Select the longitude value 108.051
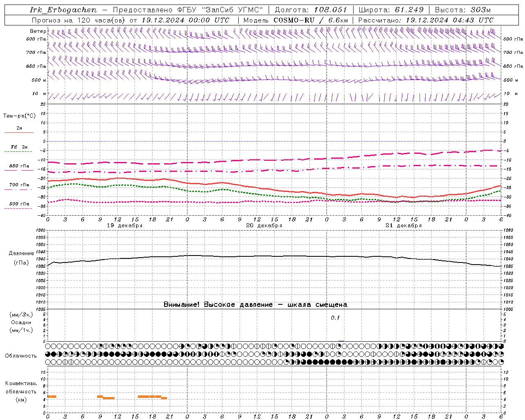Screen dimensions: 525x420 [331, 10]
